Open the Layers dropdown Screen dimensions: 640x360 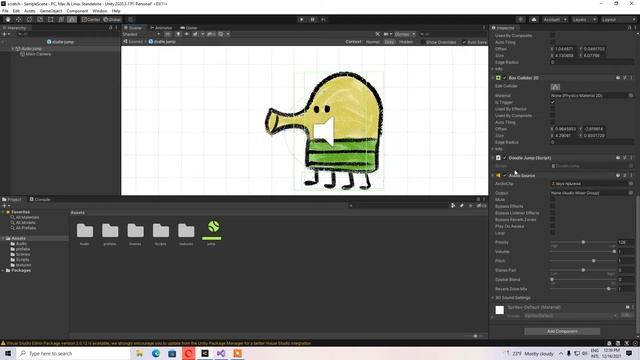[x=584, y=20]
